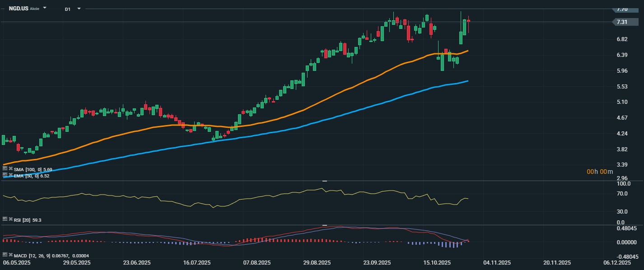Click the 5.53 price axis label

[622, 87]
